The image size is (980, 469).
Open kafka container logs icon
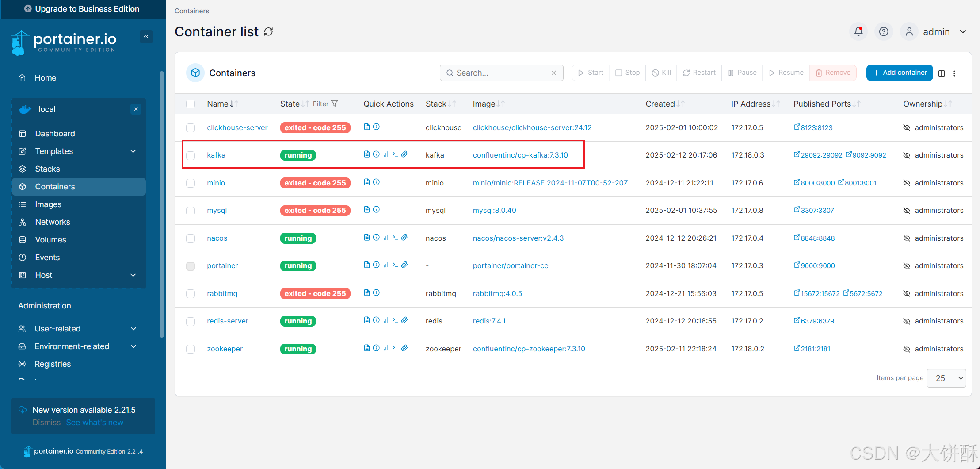367,154
